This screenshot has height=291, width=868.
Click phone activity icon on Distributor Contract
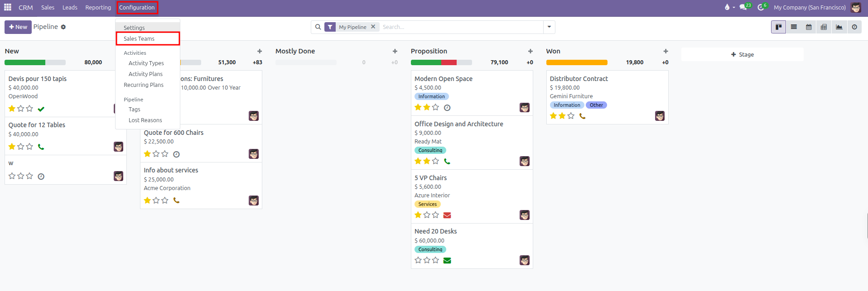(x=582, y=116)
